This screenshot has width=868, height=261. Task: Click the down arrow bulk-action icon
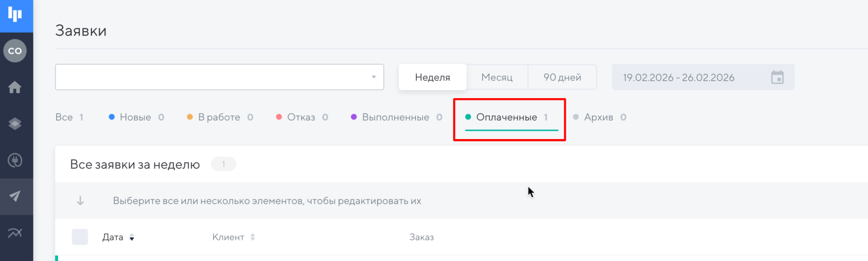(80, 201)
